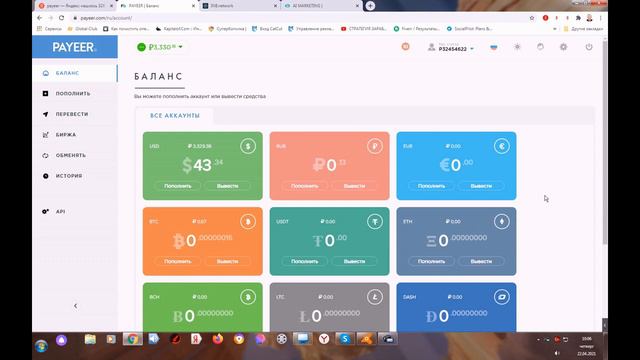Open Firefox from the taskbar
Screen dimensions: 640x360
click(x=218, y=339)
